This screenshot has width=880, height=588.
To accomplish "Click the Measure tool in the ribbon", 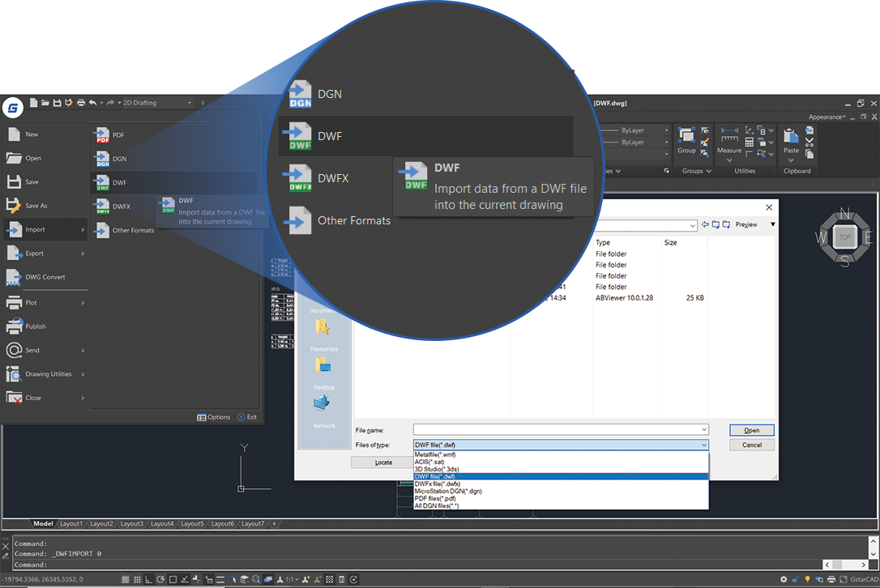I will (x=729, y=143).
